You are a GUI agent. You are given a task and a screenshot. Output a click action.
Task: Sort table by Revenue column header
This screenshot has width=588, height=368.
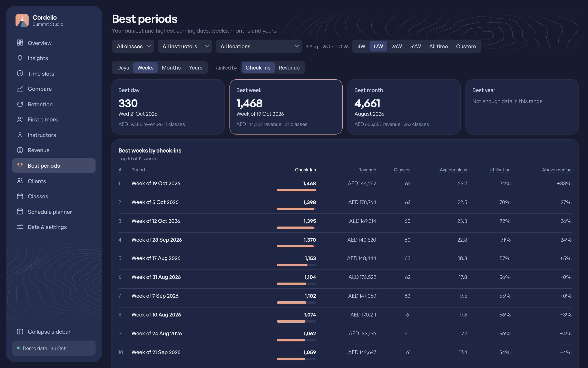[x=367, y=170]
